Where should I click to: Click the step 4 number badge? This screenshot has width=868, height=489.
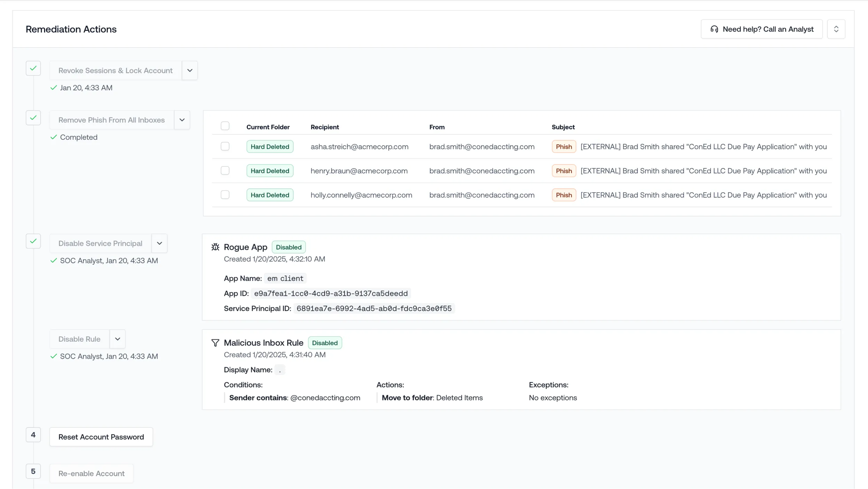coord(33,435)
